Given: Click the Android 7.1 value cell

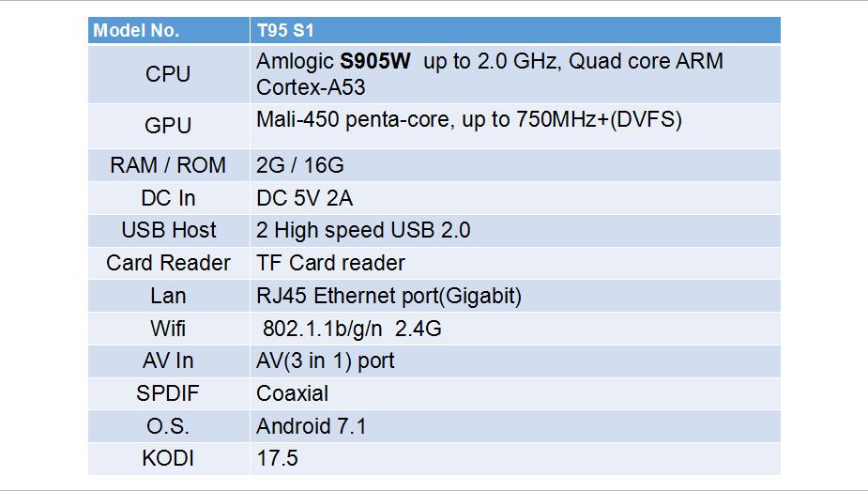Looking at the screenshot, I should click(515, 426).
